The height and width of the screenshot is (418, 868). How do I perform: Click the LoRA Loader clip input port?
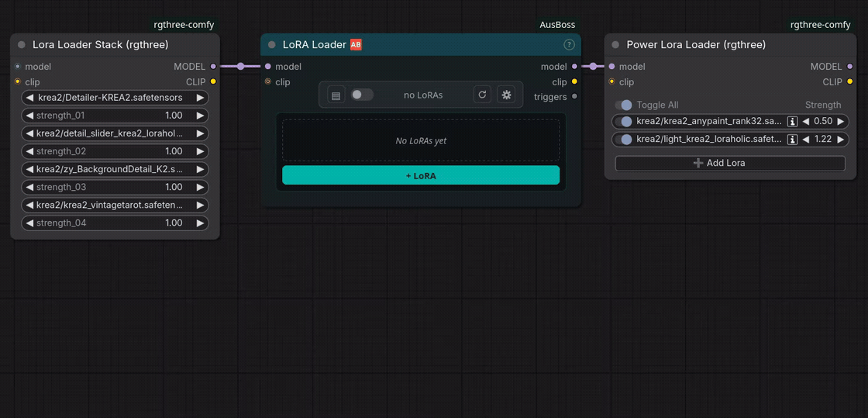(x=268, y=82)
